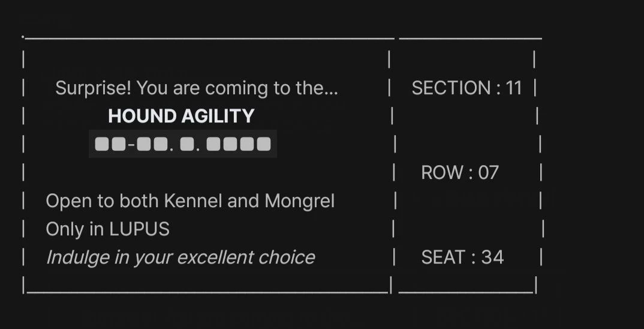The width and height of the screenshot is (644, 329).
Task: Click the seat number 34
Action: (492, 258)
